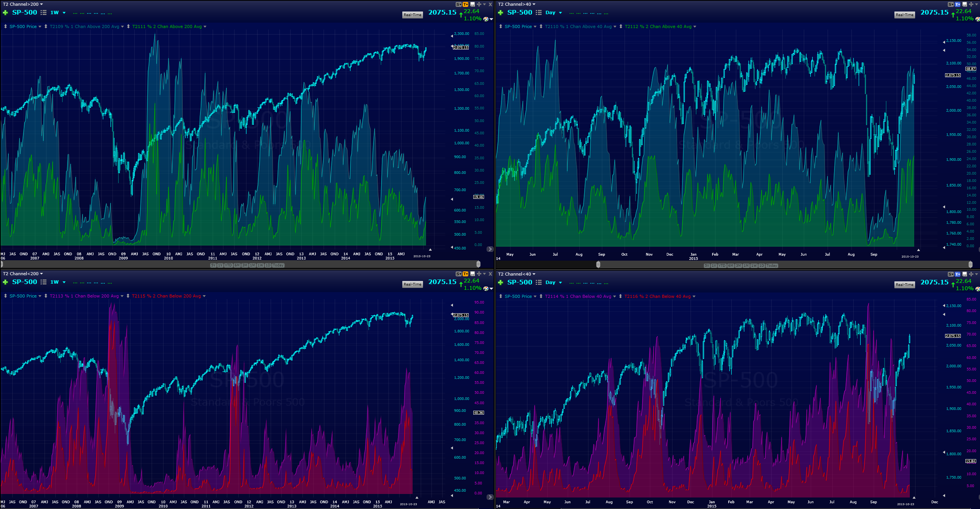Click the save disk icon in T2 Channel<40 window
Viewport: 980px width, 509px height.
point(965,274)
